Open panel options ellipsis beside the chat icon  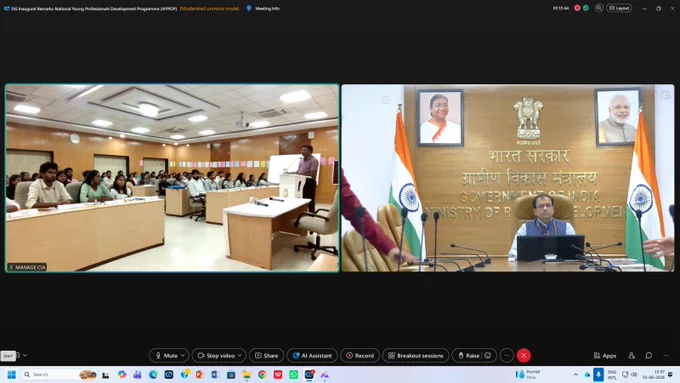666,356
